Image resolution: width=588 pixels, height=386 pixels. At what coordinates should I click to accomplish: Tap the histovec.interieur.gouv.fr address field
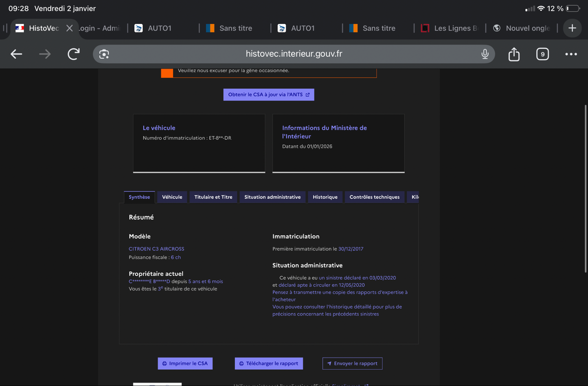(294, 54)
